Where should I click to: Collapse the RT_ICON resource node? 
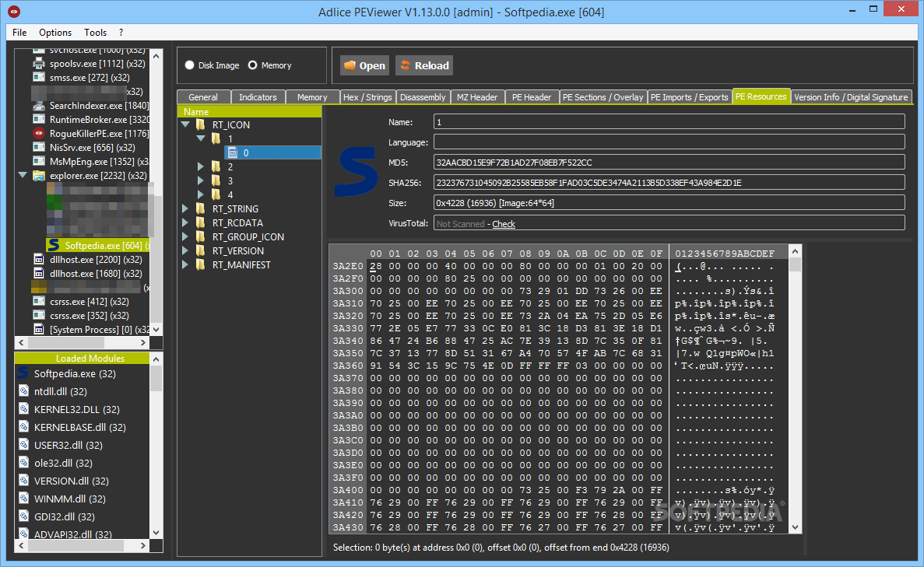point(185,124)
